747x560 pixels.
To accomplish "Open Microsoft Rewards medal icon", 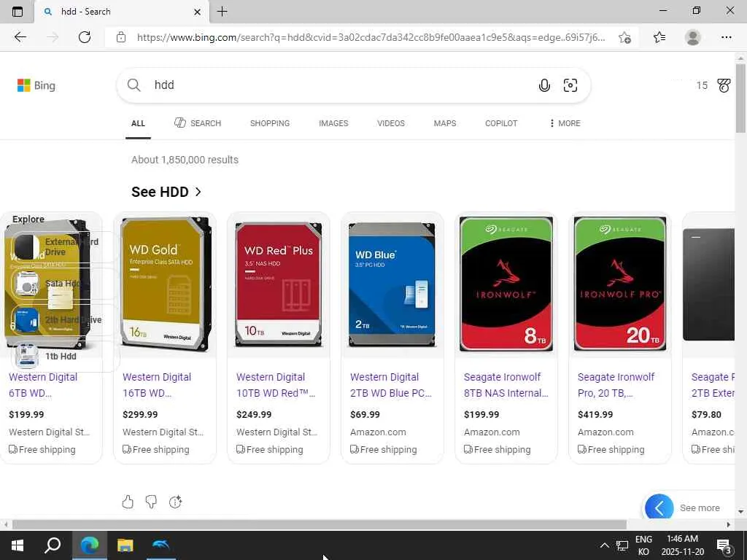I will pos(724,85).
